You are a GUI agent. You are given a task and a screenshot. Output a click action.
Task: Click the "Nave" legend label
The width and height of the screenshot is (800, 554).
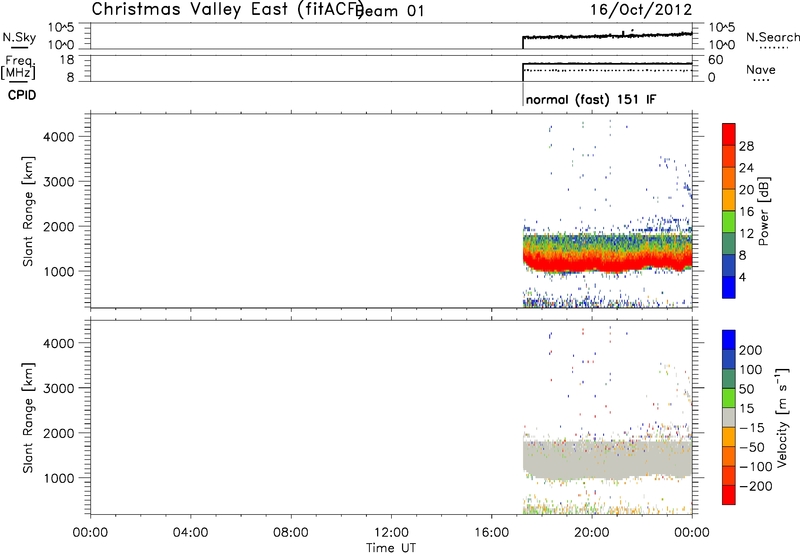[x=760, y=70]
